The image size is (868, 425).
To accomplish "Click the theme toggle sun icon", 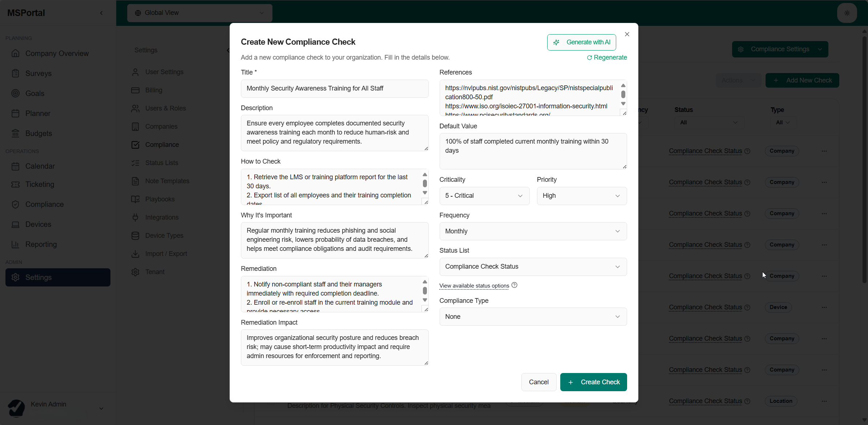I will coord(847,13).
